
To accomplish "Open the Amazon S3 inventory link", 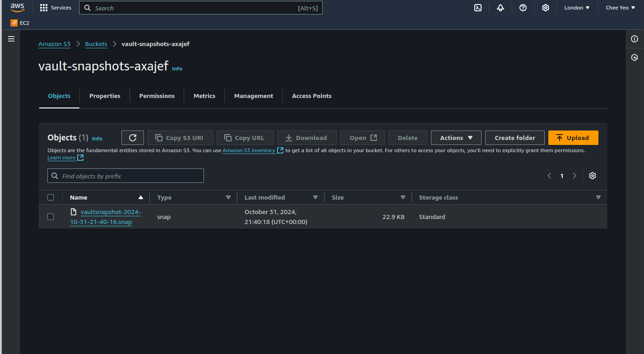I will [x=253, y=150].
